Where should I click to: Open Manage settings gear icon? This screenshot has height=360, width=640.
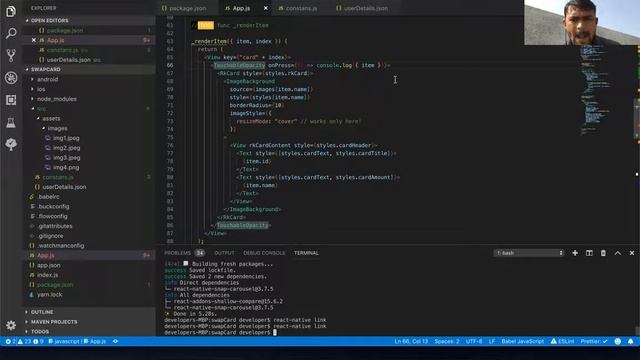click(11, 325)
